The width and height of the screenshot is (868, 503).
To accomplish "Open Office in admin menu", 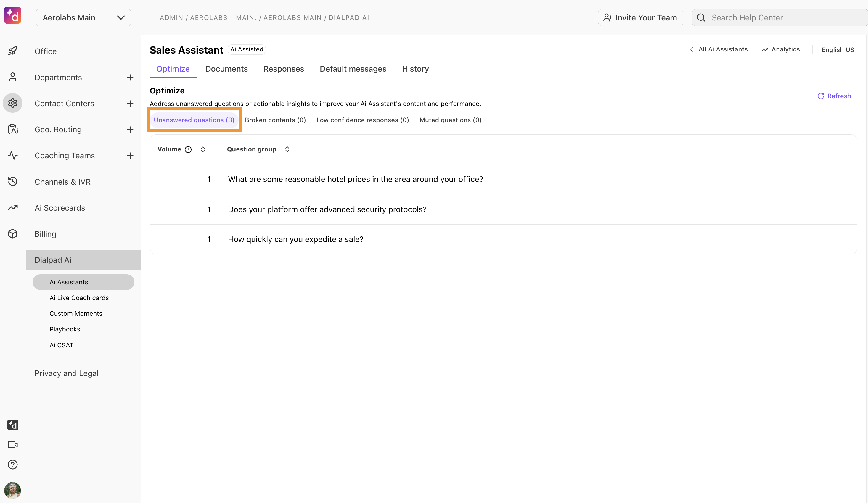I will 46,51.
